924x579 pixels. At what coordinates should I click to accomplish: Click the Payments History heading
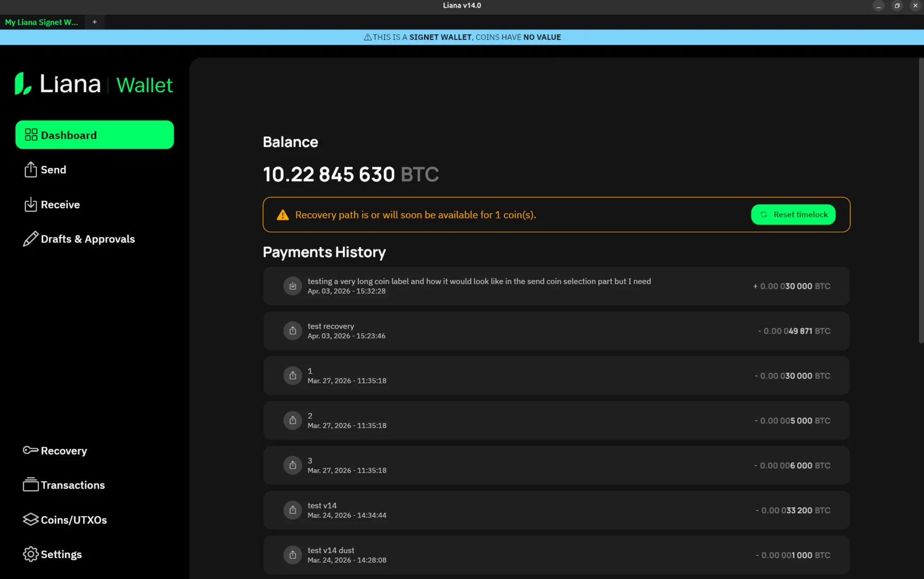tap(324, 252)
